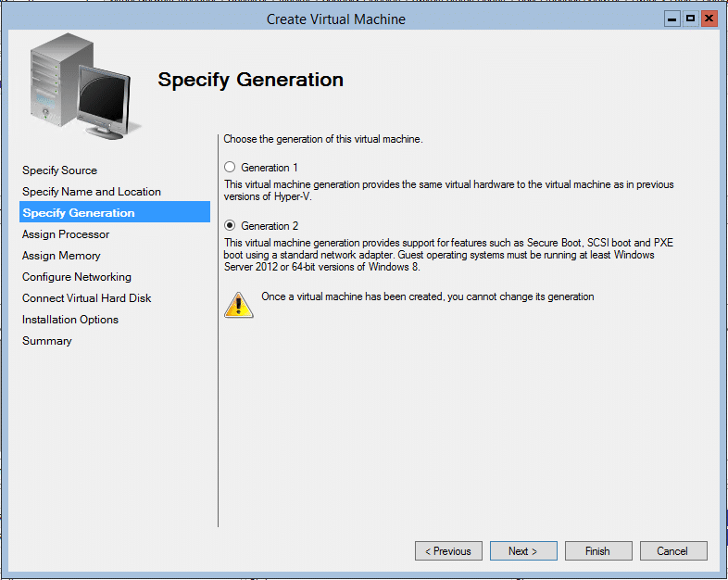
Task: Open Specify Name and Location step
Action: 92,192
